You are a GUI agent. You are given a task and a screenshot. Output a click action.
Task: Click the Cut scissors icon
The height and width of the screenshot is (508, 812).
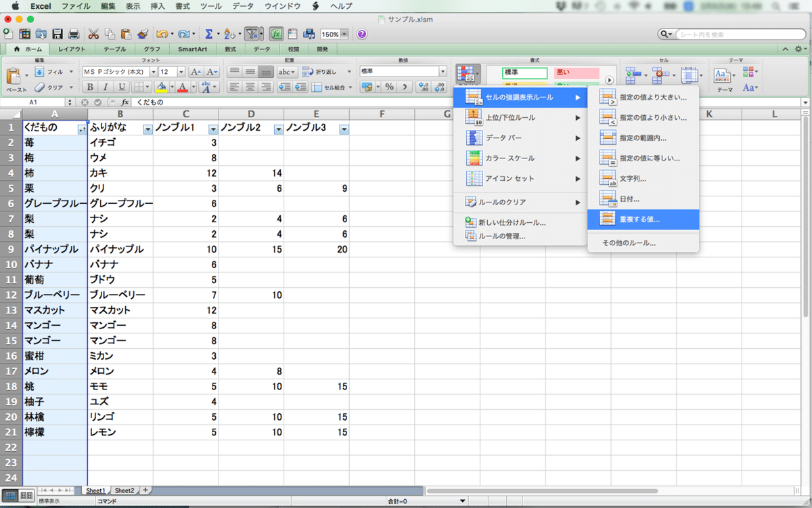point(93,34)
